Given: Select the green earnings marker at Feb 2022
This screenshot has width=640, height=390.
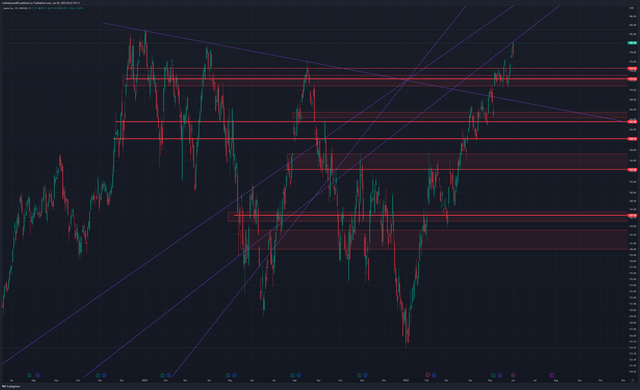Looking at the screenshot, I should (x=162, y=375).
